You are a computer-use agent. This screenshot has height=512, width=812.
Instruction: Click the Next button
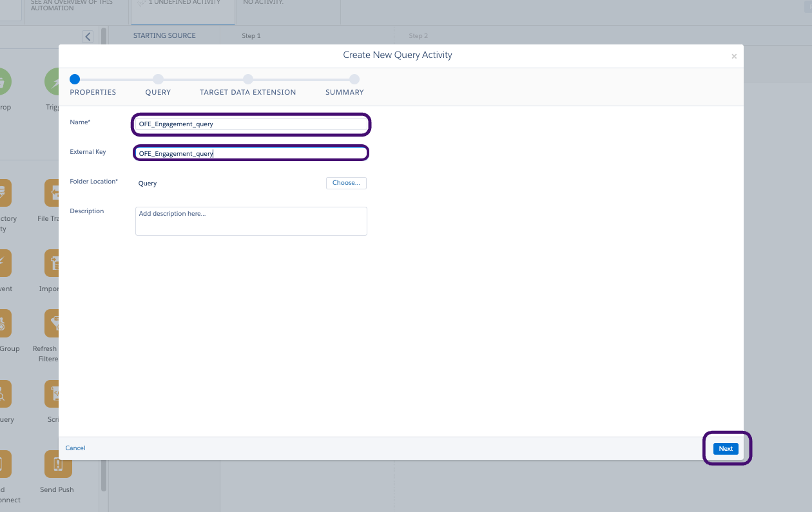pos(725,448)
